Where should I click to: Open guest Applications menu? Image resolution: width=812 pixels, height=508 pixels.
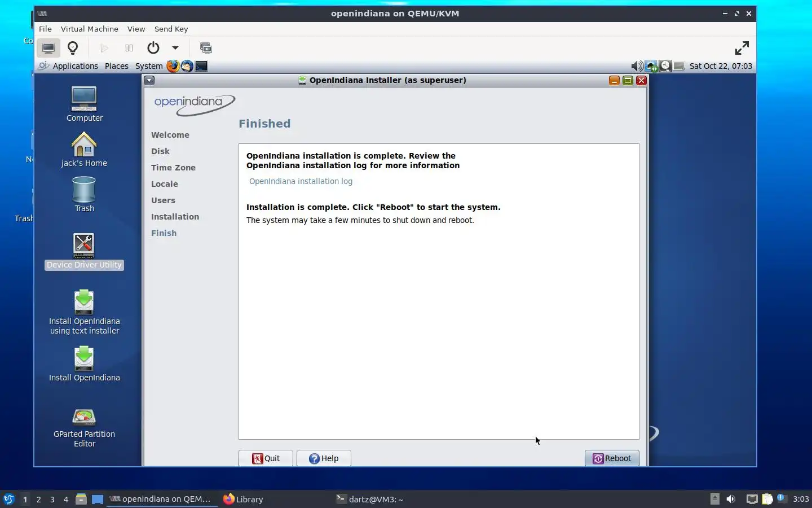point(75,66)
